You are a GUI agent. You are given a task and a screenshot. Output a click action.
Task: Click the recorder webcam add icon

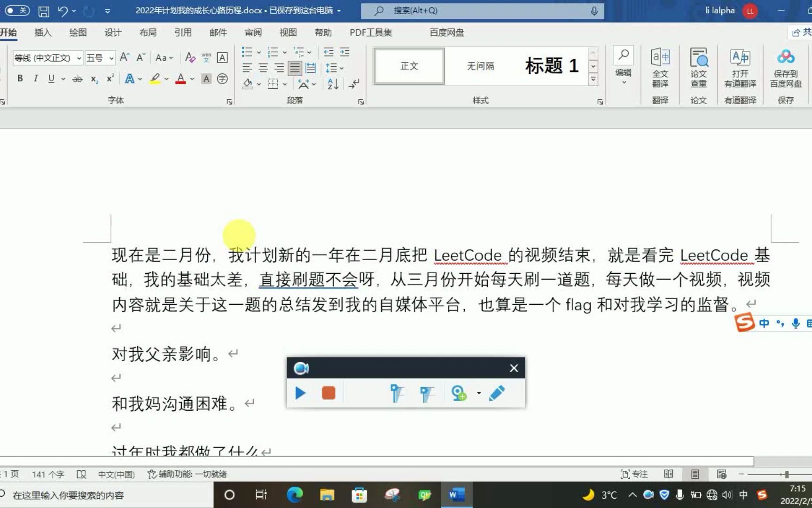tap(458, 392)
